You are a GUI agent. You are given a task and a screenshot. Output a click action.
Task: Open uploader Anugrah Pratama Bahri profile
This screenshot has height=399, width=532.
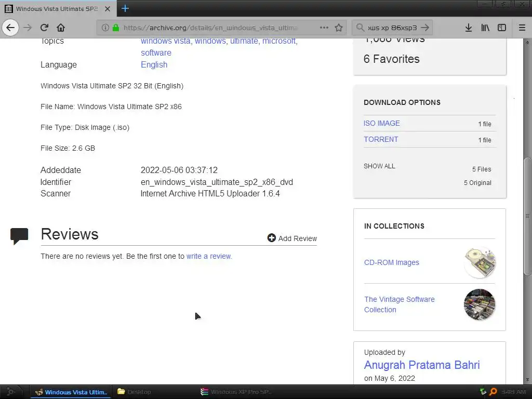422,365
